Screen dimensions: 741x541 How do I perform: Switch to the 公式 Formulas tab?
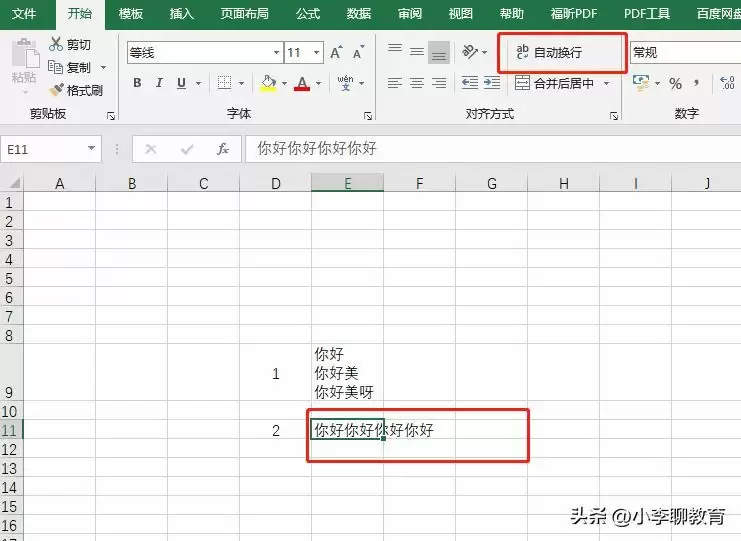point(308,13)
